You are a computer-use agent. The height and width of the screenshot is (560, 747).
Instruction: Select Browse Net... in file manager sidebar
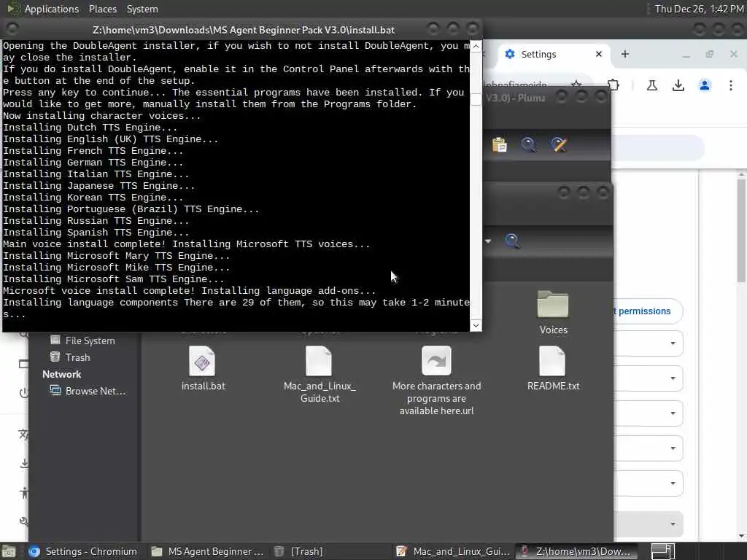pyautogui.click(x=88, y=391)
